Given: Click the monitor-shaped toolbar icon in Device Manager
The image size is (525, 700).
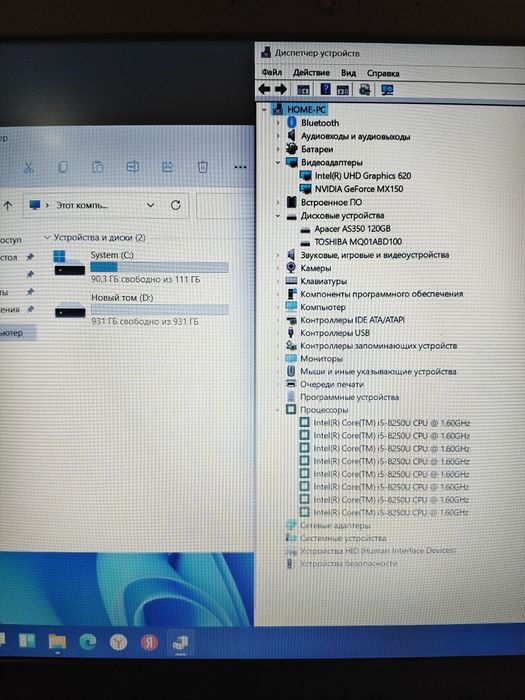Looking at the screenshot, I should (387, 90).
